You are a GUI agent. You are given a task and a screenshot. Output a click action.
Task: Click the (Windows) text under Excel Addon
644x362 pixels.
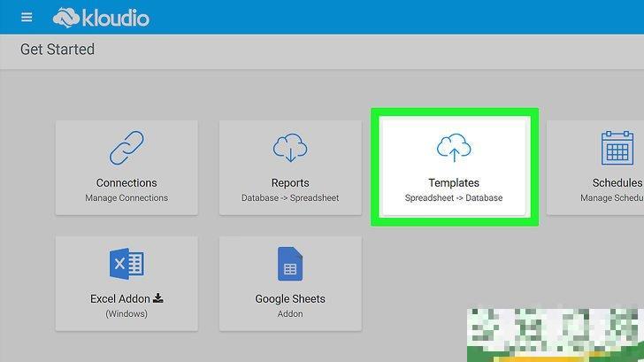[126, 313]
